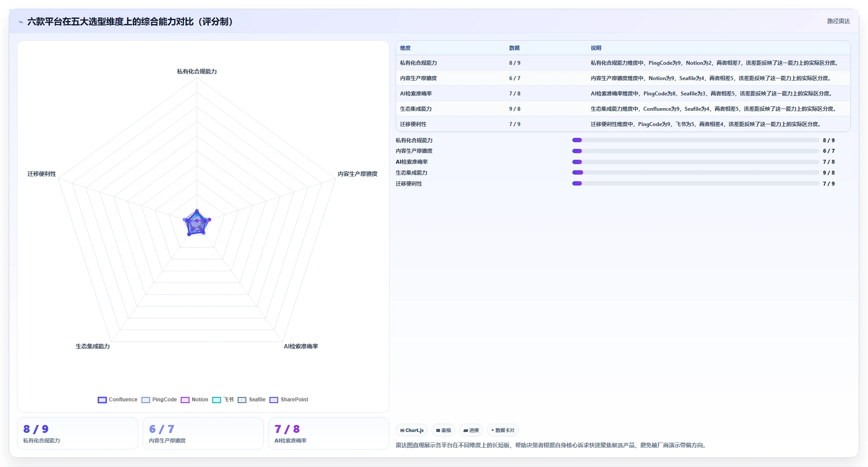This screenshot has width=868, height=467.
Task: Select the 内容生产摩擦度 table row cell
Action: [418, 78]
